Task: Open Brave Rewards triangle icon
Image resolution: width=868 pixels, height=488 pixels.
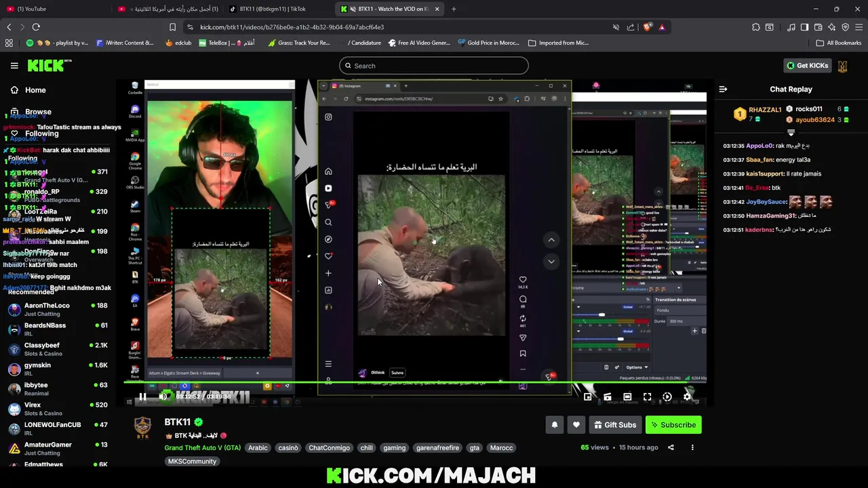Action: [662, 27]
